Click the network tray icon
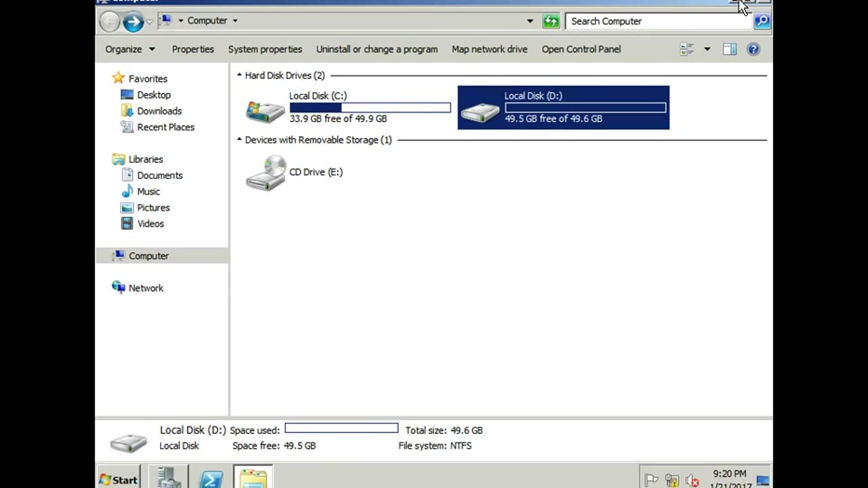Image resolution: width=868 pixels, height=488 pixels. tap(672, 481)
